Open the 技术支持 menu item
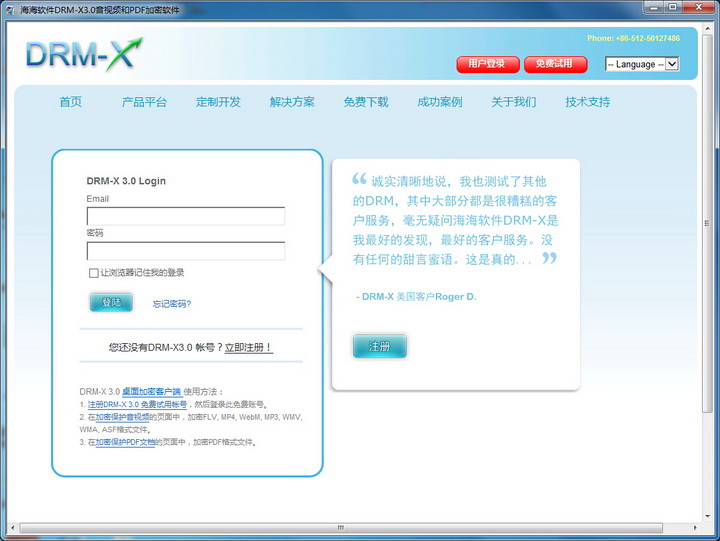The width and height of the screenshot is (720, 541). point(588,102)
